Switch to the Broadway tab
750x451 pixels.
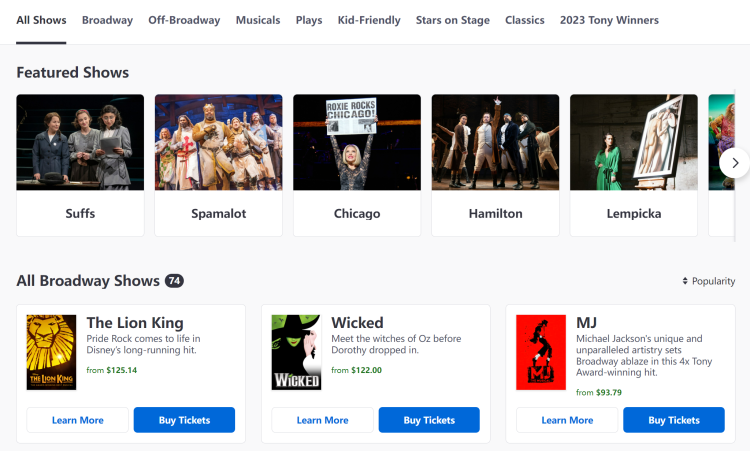(x=107, y=20)
